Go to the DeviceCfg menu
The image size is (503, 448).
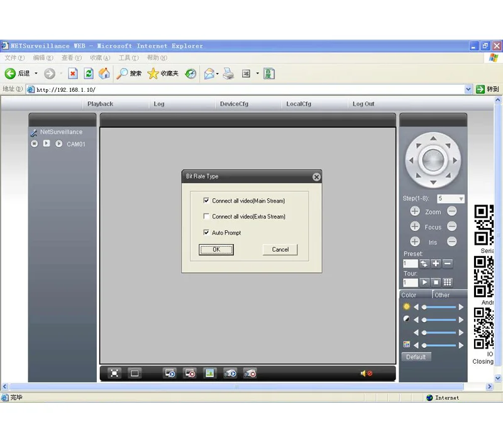click(x=234, y=104)
